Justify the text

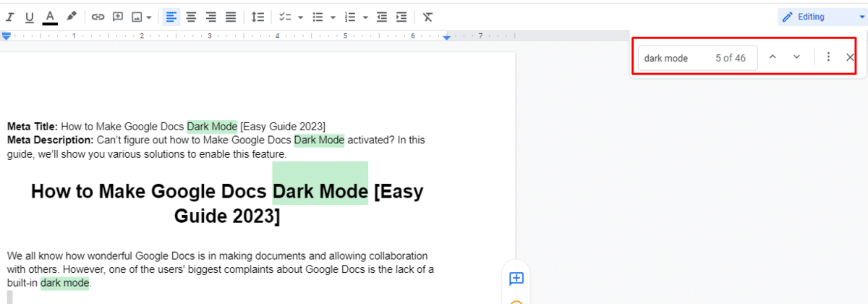tap(230, 17)
